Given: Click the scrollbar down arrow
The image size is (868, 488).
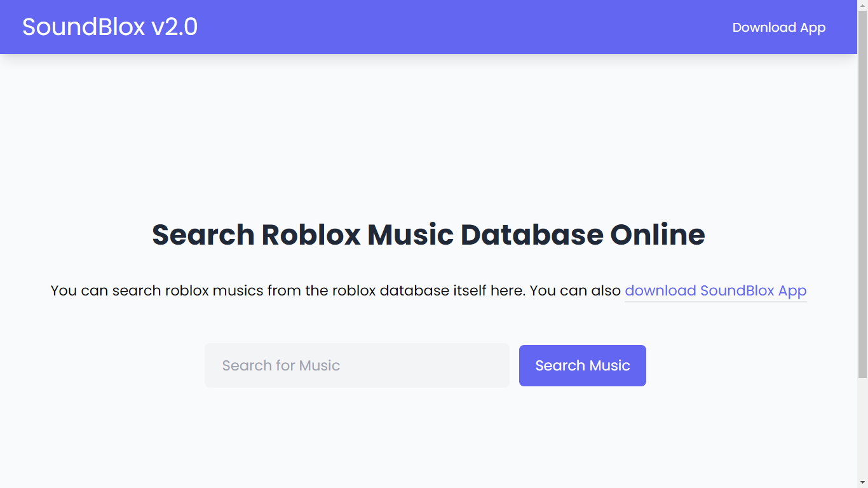Looking at the screenshot, I should 862,483.
